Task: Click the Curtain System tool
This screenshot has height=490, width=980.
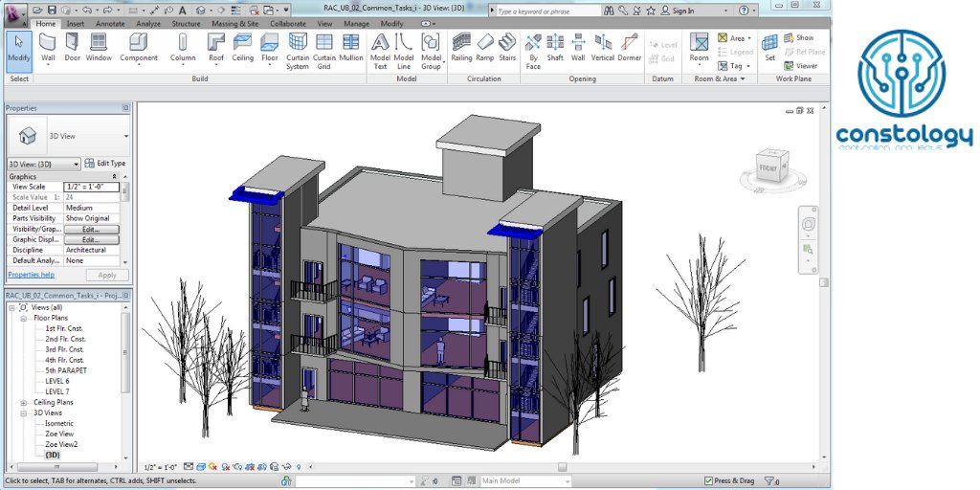Action: 298,52
